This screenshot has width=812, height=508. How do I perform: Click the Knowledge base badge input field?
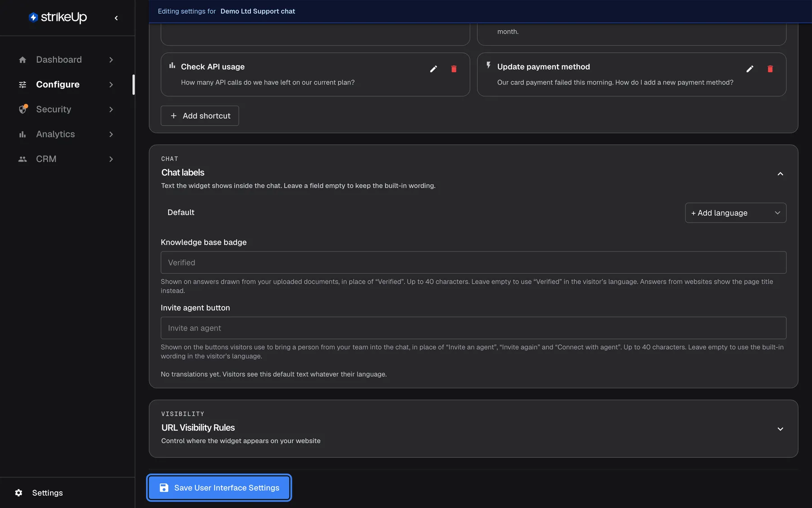[473, 262]
